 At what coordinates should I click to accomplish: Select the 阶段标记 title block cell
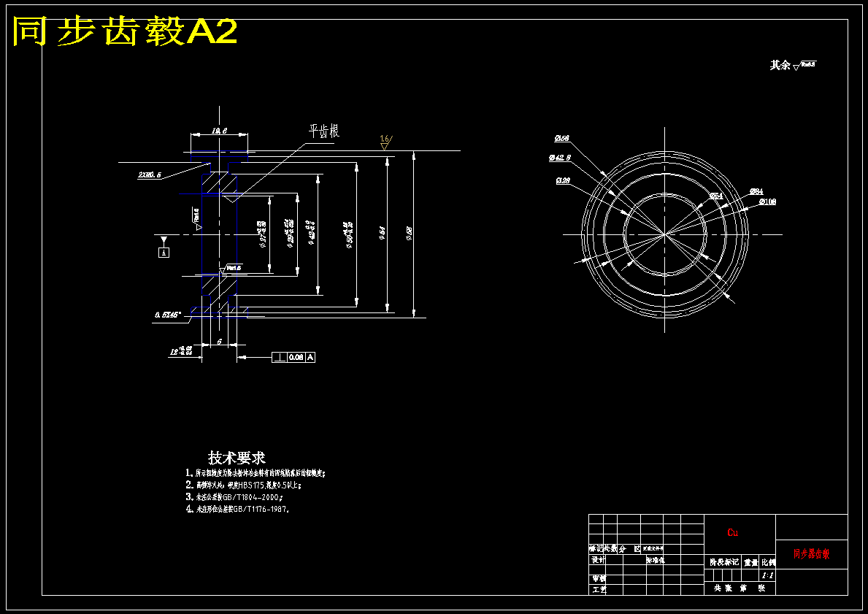(x=724, y=562)
